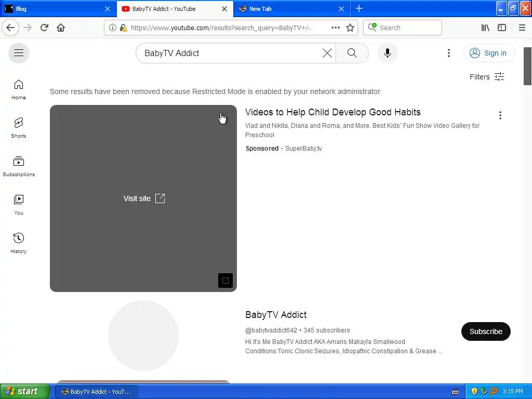Show site information icon in address bar

point(112,28)
